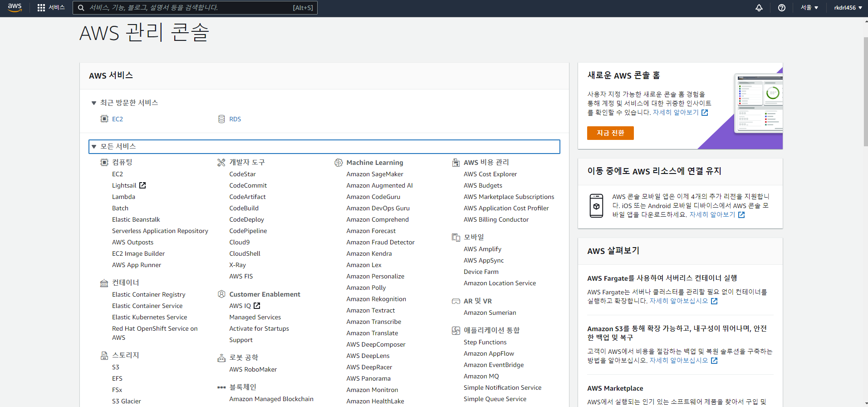This screenshot has width=868, height=407.
Task: Open the S3 storage link
Action: point(116,367)
